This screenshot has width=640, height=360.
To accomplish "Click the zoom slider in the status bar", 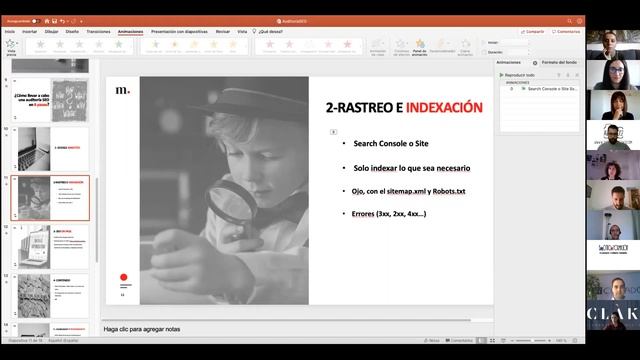I will [531, 340].
